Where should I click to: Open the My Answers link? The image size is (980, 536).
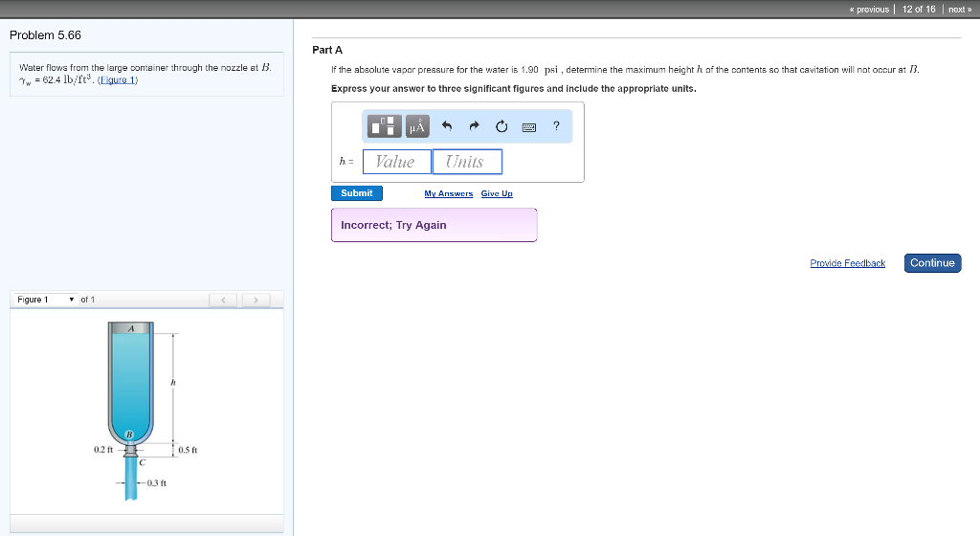[448, 193]
